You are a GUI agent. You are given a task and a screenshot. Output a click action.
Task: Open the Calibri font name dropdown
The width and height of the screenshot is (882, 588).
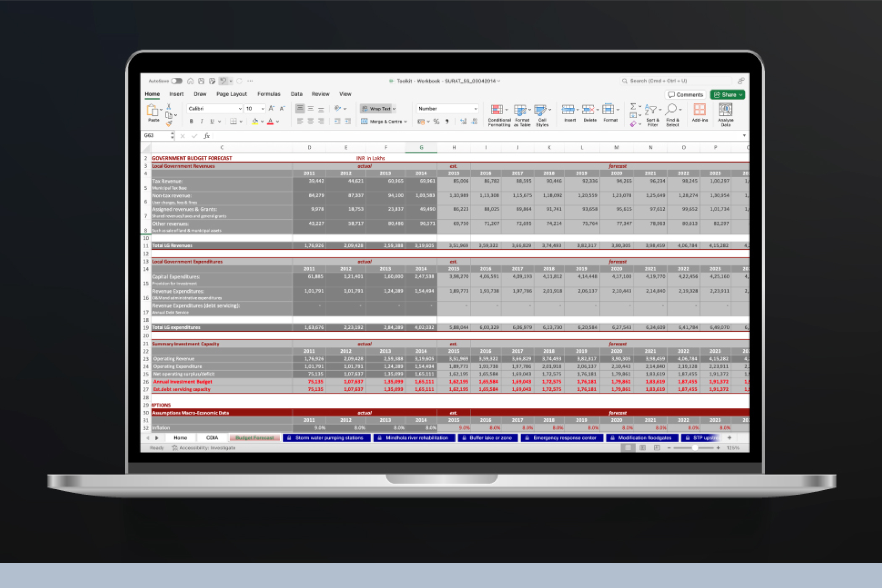click(x=215, y=109)
